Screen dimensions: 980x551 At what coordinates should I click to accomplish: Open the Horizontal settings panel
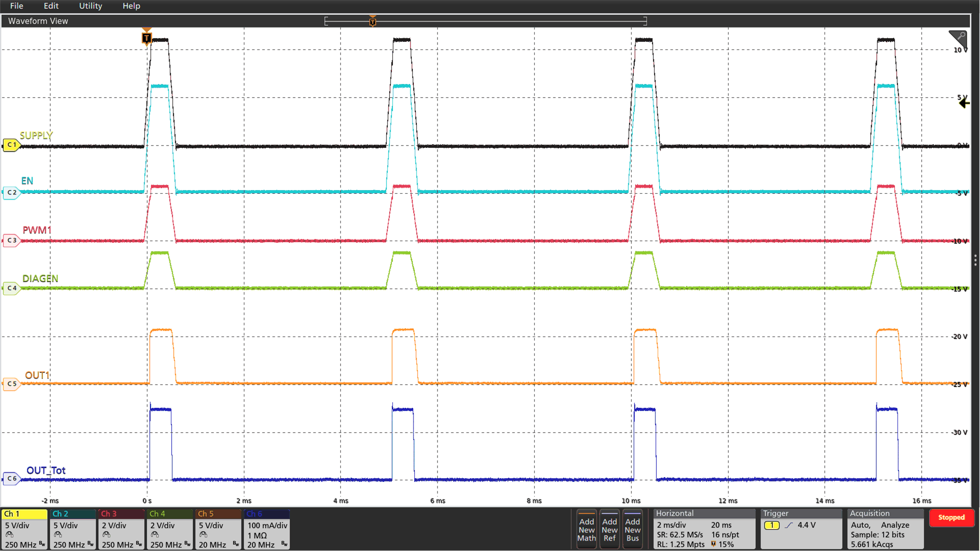[x=675, y=513]
